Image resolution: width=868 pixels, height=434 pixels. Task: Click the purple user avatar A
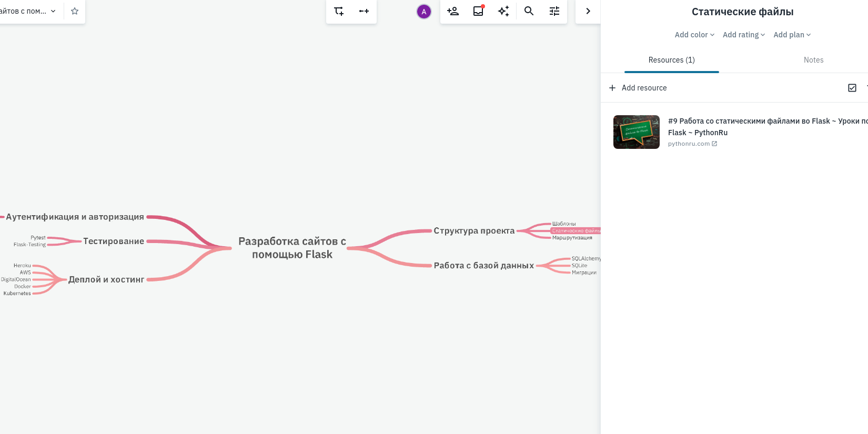pos(424,12)
